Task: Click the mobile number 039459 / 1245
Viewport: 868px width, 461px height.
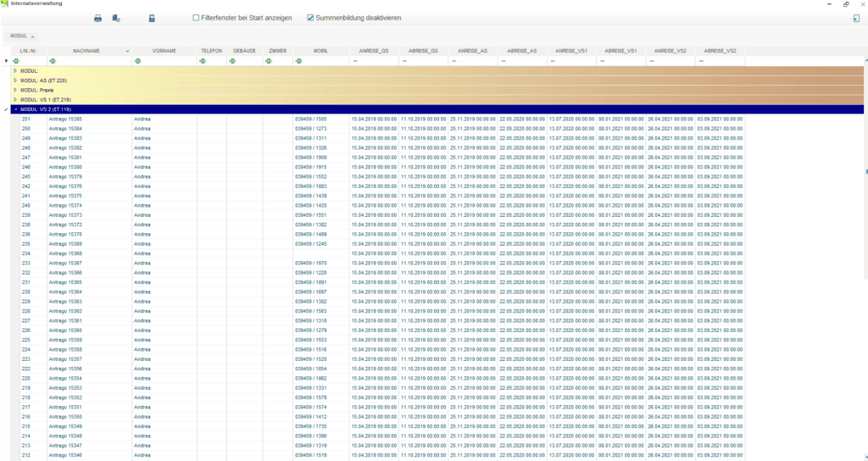Action: [310, 243]
